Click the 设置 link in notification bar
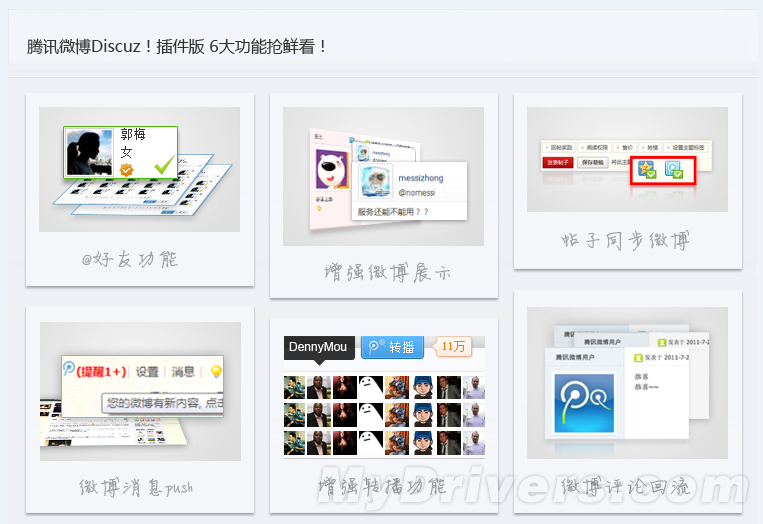The height and width of the screenshot is (524, 763). point(147,372)
